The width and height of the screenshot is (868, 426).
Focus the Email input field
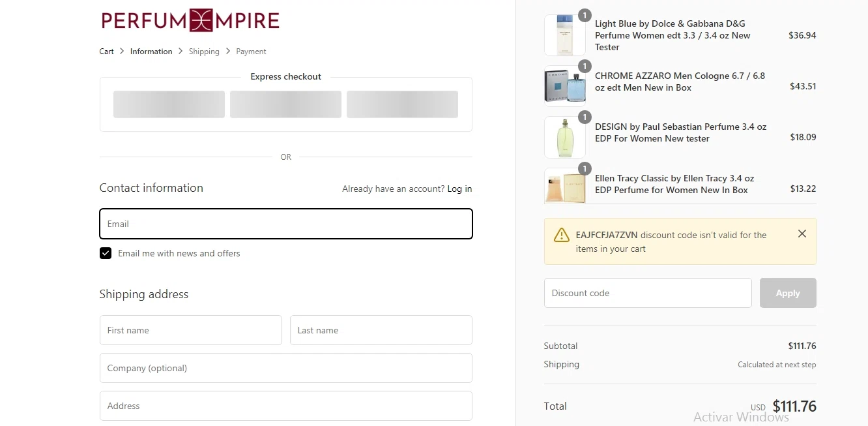coord(286,224)
